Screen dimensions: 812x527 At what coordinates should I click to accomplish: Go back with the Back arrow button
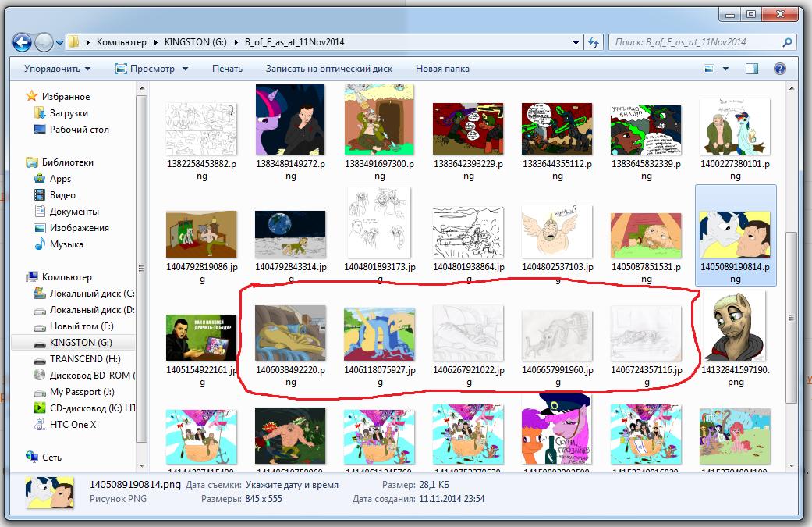click(22, 42)
